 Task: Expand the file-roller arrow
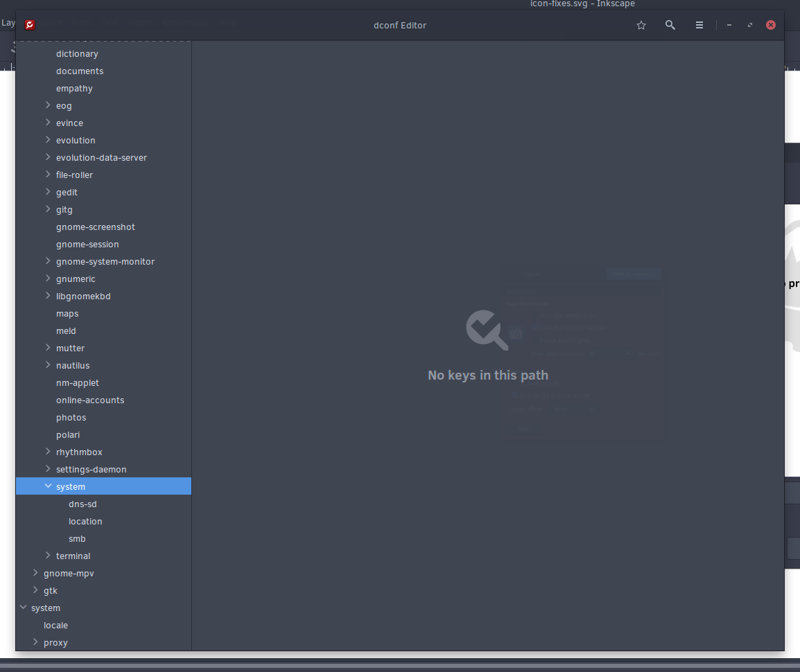[x=48, y=175]
